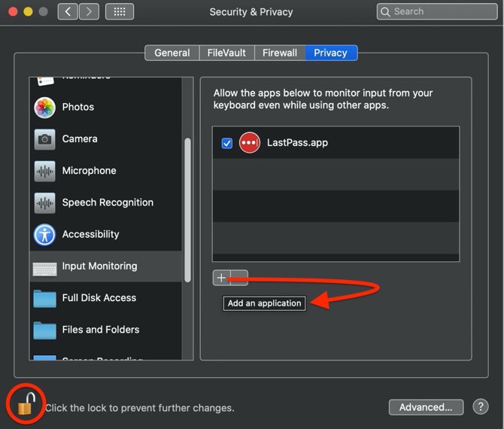Go forward with the right chevron button
The width and height of the screenshot is (504, 429).
click(89, 12)
